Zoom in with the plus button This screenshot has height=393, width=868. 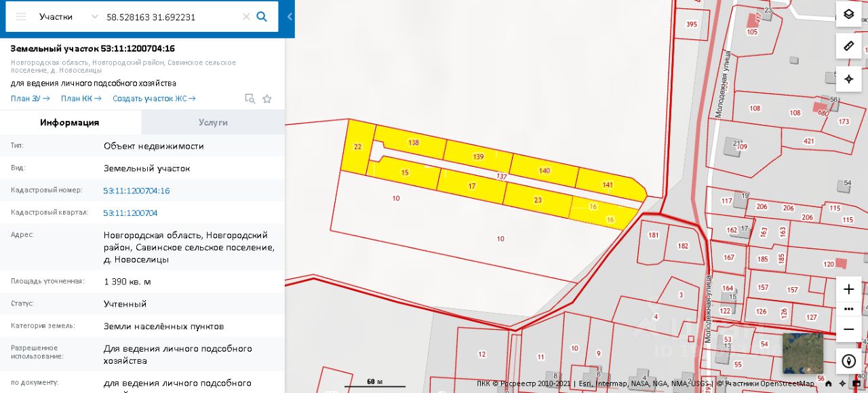pos(848,289)
